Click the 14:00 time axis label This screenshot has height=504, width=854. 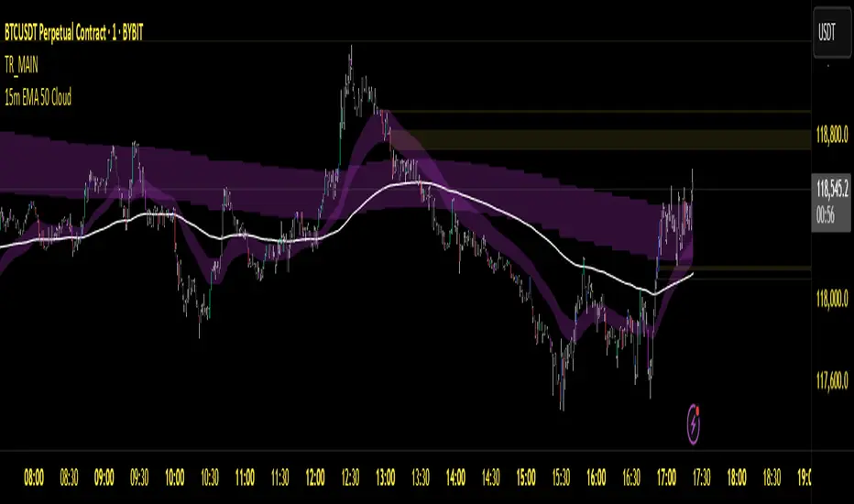[455, 477]
